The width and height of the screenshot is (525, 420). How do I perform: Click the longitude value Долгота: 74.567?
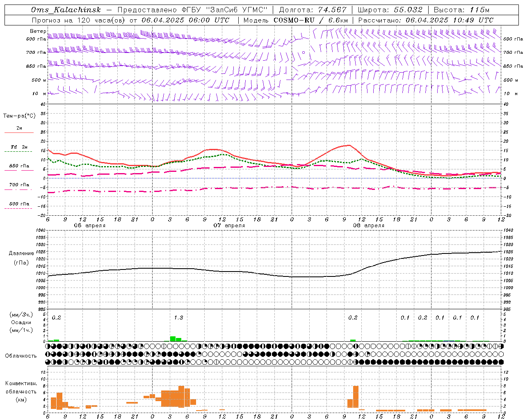(313, 10)
